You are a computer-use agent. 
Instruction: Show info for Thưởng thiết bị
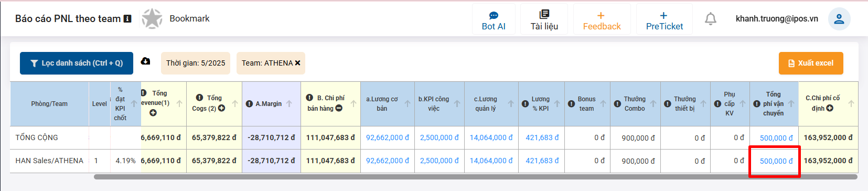pyautogui.click(x=667, y=104)
